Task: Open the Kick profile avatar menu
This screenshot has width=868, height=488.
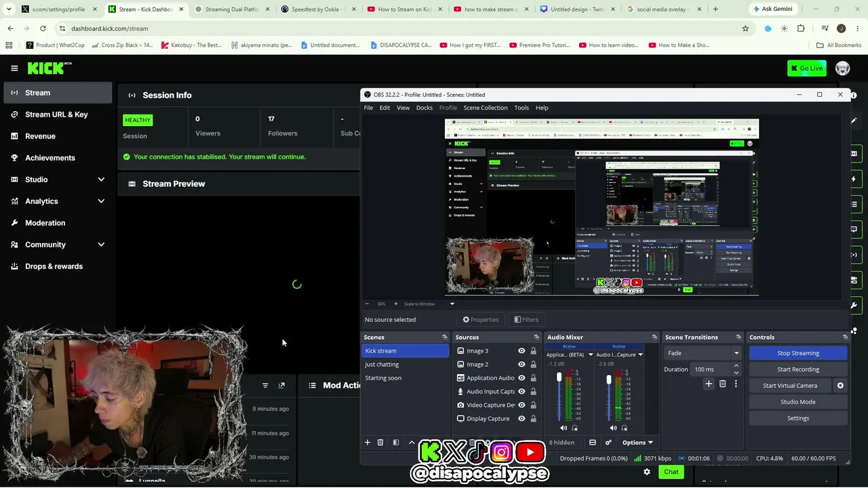Action: [x=842, y=68]
